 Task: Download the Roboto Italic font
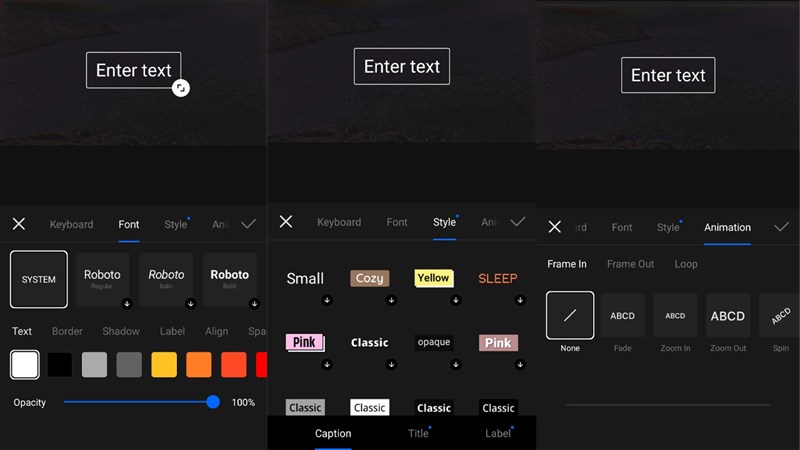pyautogui.click(x=191, y=304)
